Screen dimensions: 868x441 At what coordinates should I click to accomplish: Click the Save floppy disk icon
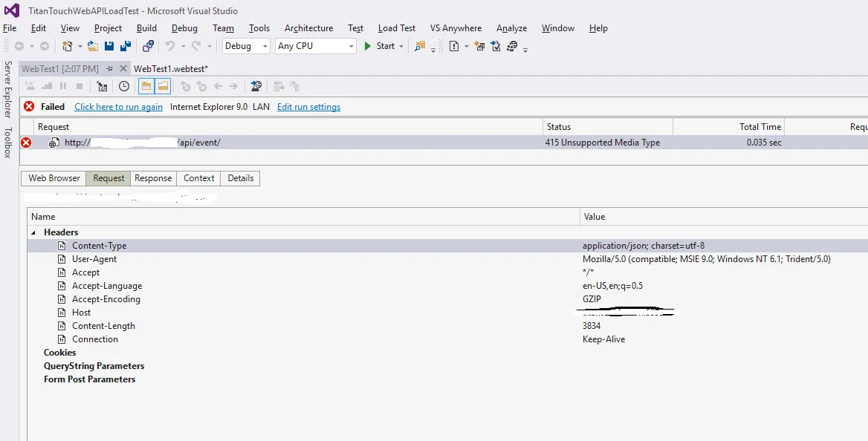click(109, 47)
